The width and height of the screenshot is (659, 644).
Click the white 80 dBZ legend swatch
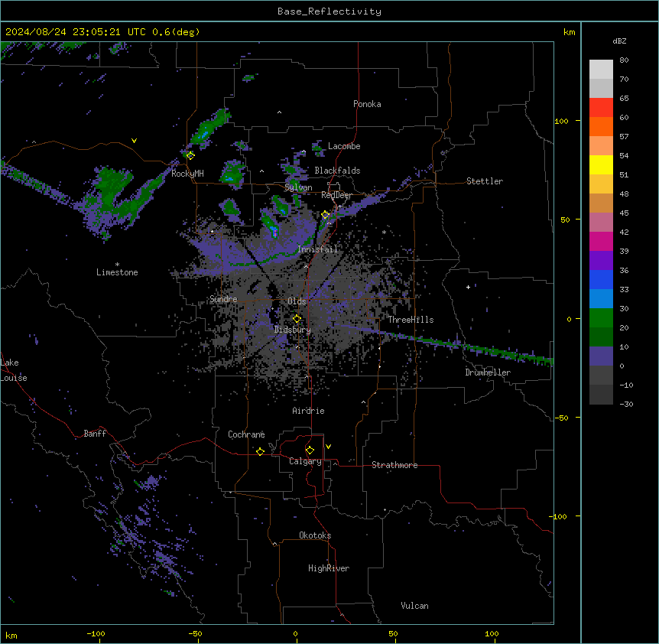[601, 69]
